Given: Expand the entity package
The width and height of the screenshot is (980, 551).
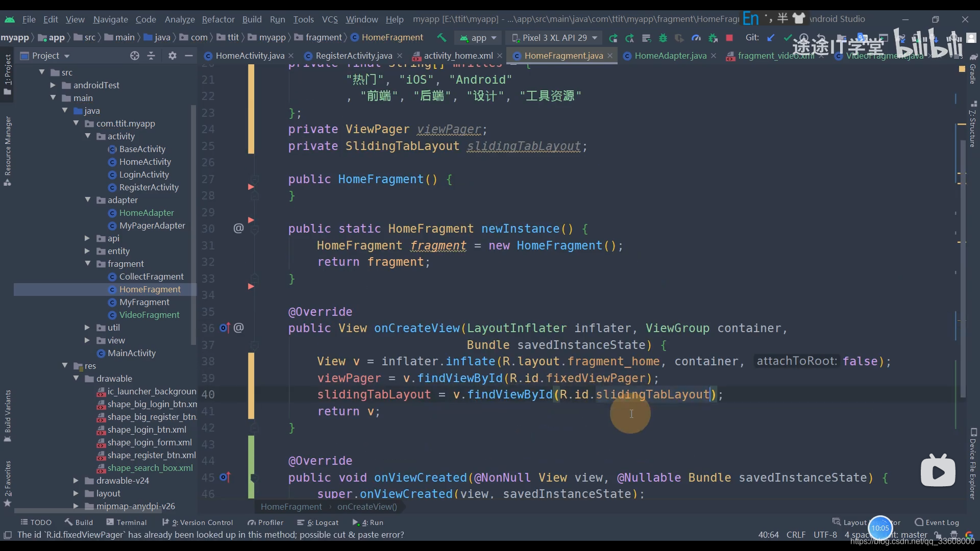Looking at the screenshot, I should 87,251.
